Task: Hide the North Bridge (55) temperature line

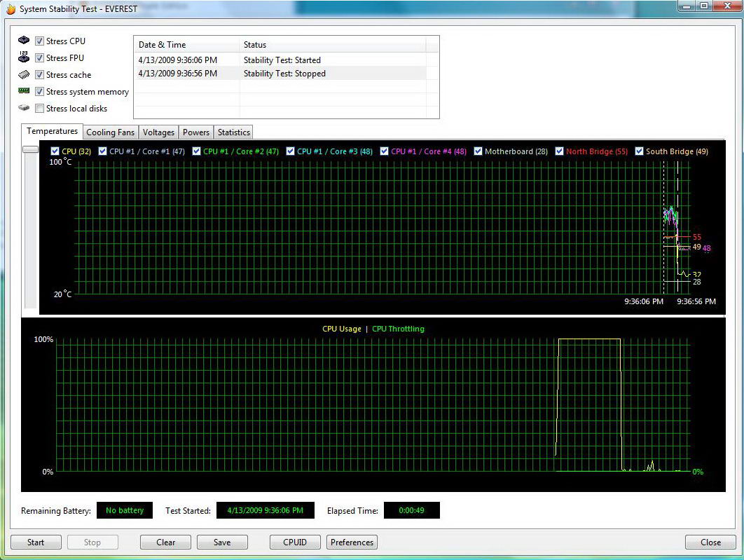Action: click(560, 151)
